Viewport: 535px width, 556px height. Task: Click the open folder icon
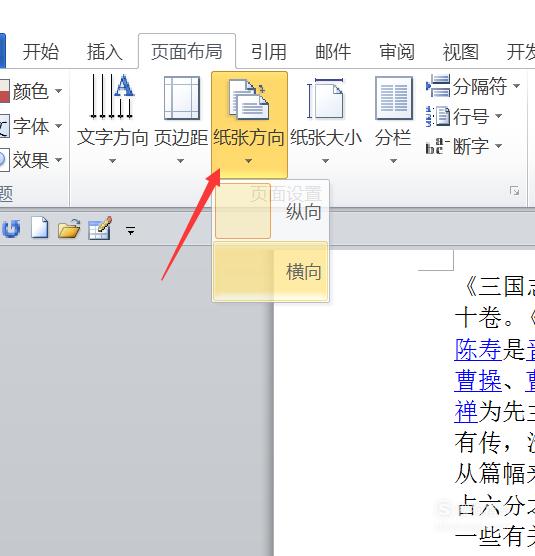[69, 229]
